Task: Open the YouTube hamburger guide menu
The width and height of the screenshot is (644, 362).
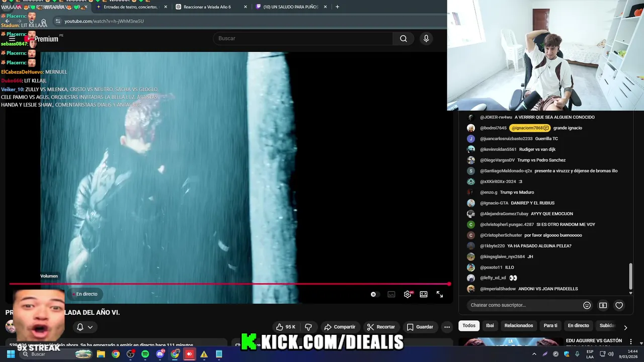Action: point(12,39)
